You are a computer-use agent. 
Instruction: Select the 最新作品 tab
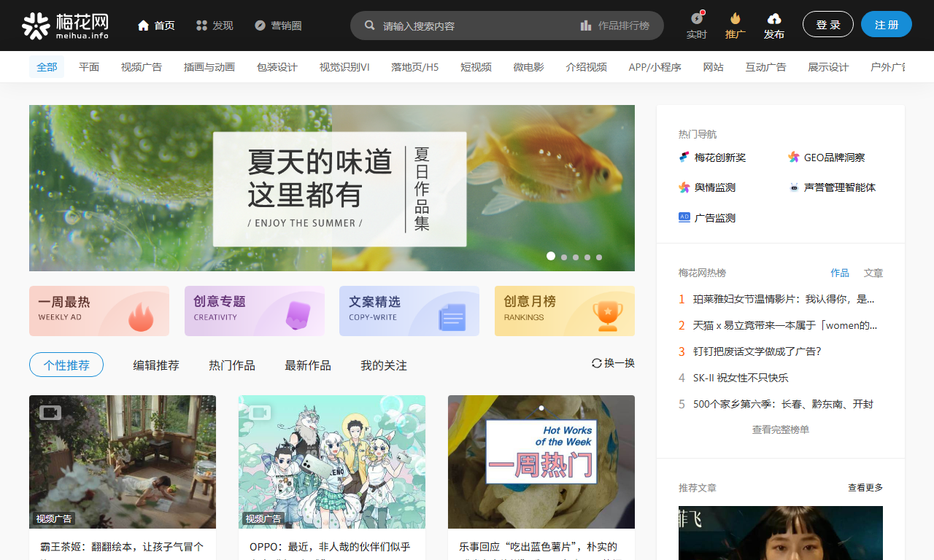click(308, 365)
